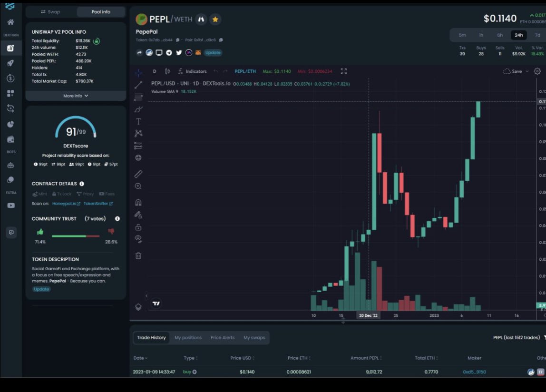Expand More info in pool panel

point(76,96)
